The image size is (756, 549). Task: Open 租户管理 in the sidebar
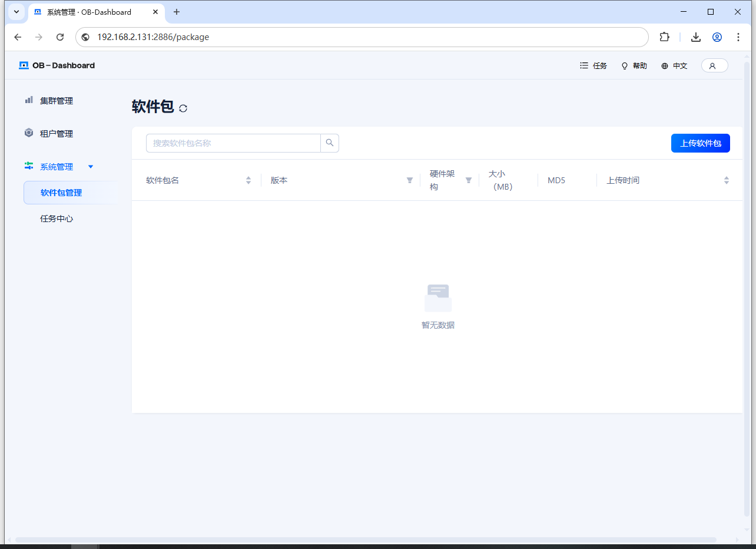(x=57, y=134)
